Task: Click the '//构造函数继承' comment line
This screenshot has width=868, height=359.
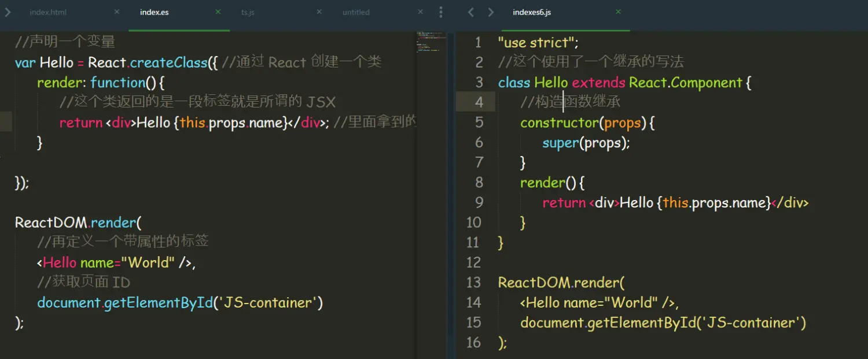Action: (x=571, y=102)
